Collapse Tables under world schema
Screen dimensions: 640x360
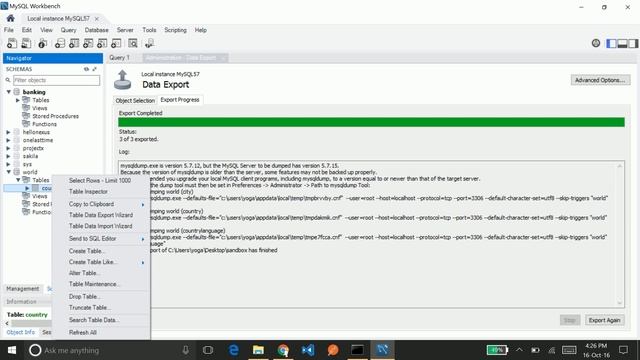click(18, 180)
